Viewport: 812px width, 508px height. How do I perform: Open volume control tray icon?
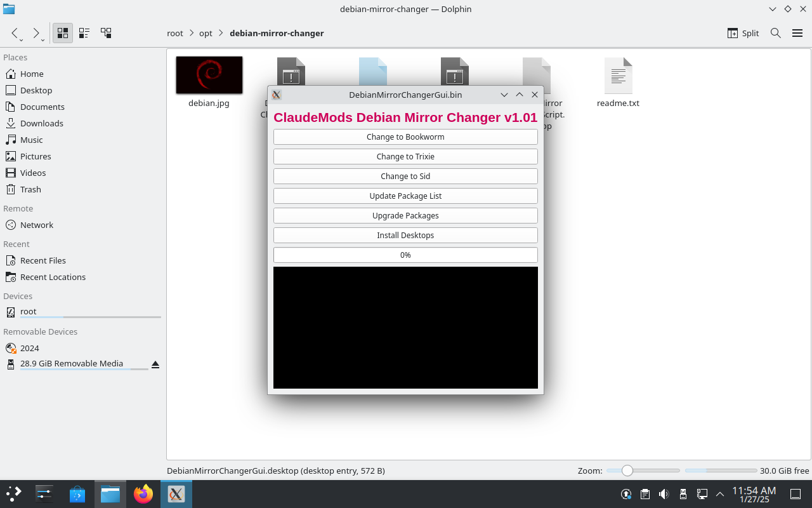click(x=664, y=494)
